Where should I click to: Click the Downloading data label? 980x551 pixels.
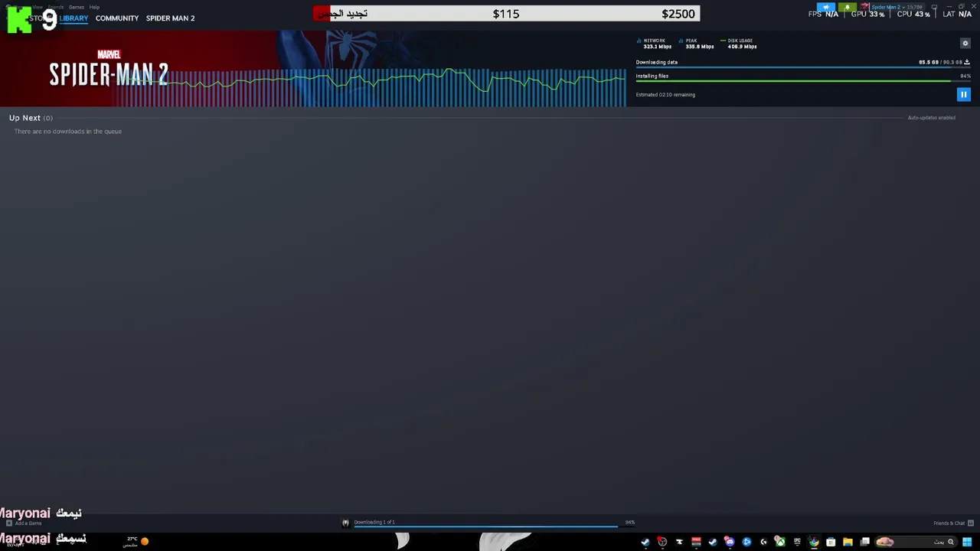tap(656, 63)
